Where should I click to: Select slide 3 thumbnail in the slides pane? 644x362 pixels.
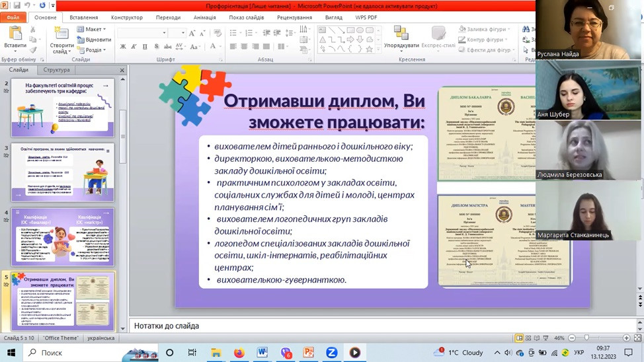[x=63, y=172]
